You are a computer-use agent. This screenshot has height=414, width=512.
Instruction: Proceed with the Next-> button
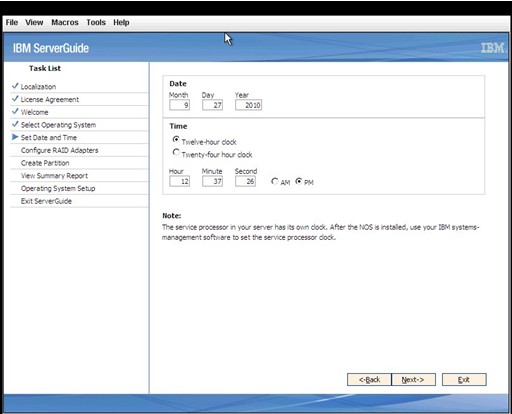413,379
